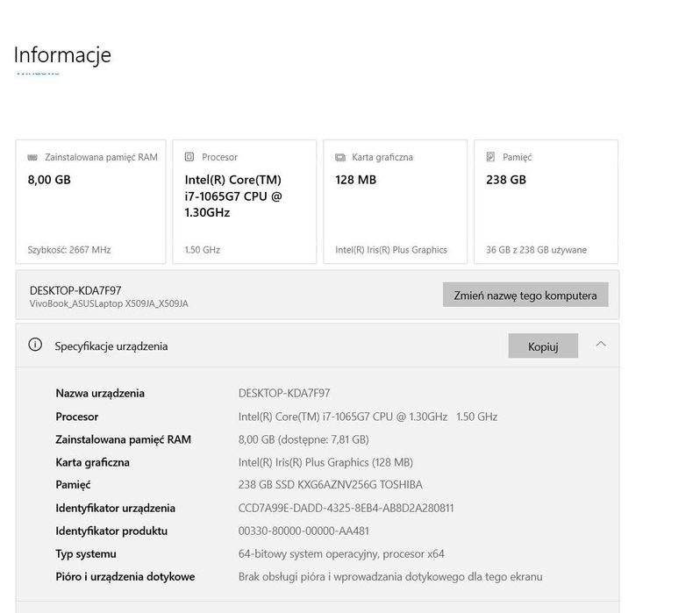Click the Identyfikator urządzenia value

tap(346, 508)
